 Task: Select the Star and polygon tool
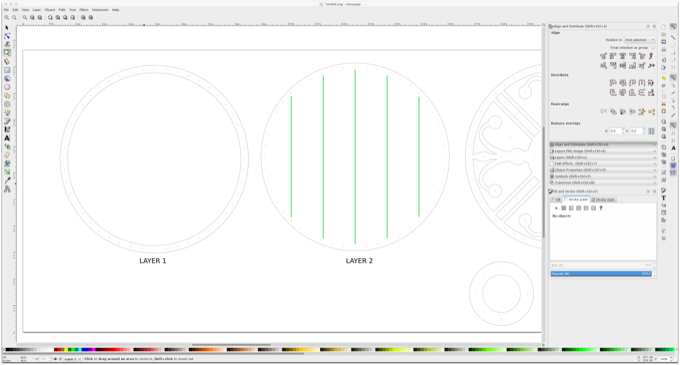(7, 96)
